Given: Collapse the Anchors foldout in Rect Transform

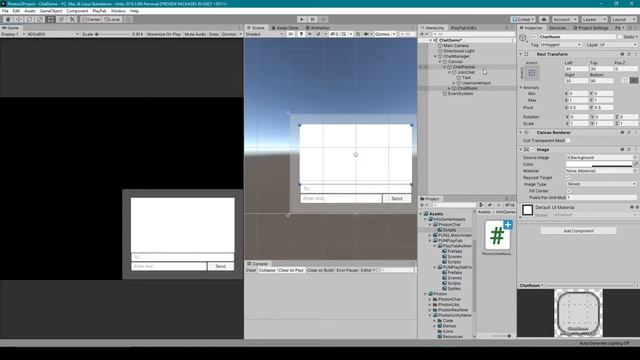Looking at the screenshot, I should tap(521, 87).
